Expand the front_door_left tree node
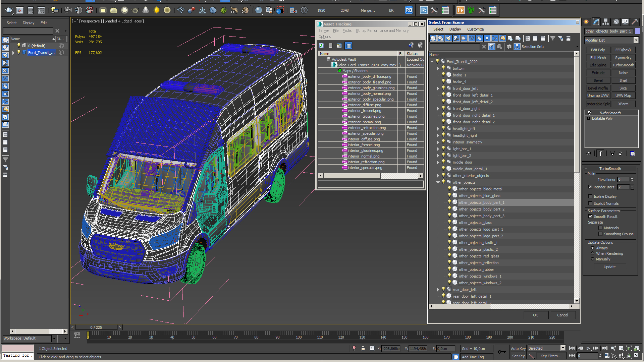The image size is (644, 362). tap(438, 88)
